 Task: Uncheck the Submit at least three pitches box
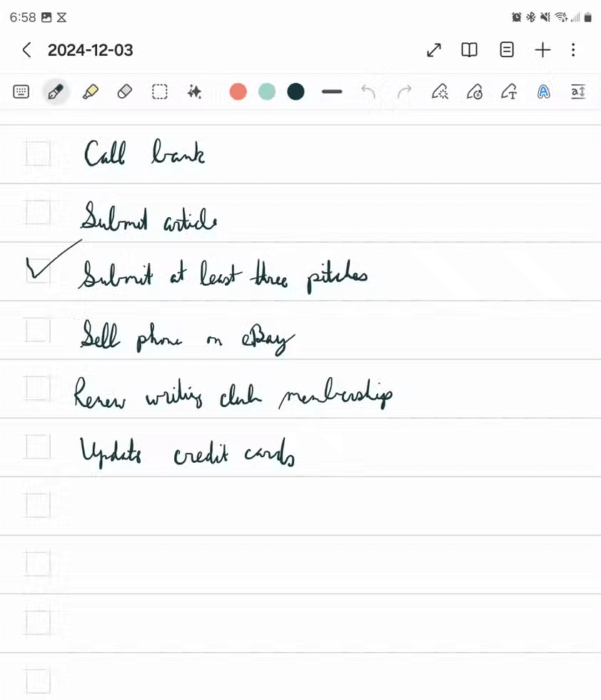38,271
